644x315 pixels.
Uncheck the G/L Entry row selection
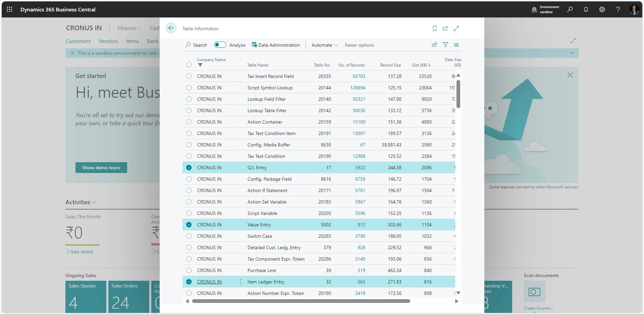tap(189, 167)
